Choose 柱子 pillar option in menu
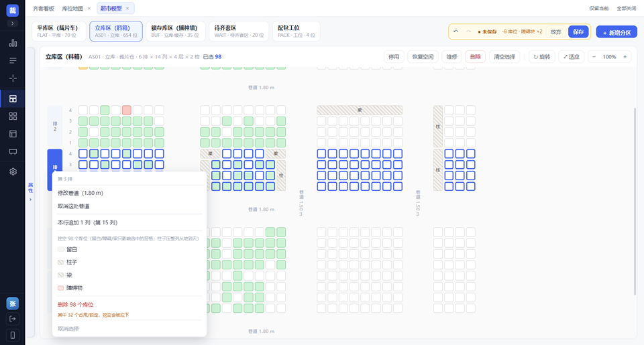This screenshot has height=345, width=644. tap(129, 262)
